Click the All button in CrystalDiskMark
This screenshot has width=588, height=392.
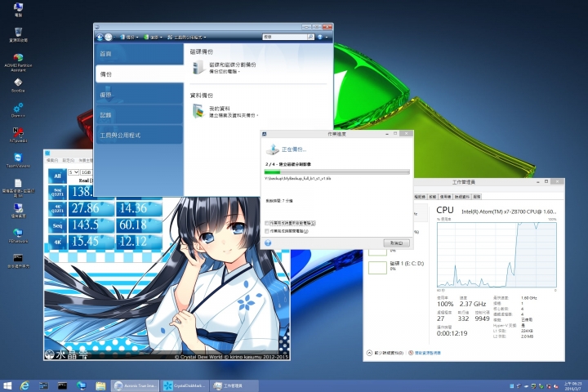(x=57, y=176)
